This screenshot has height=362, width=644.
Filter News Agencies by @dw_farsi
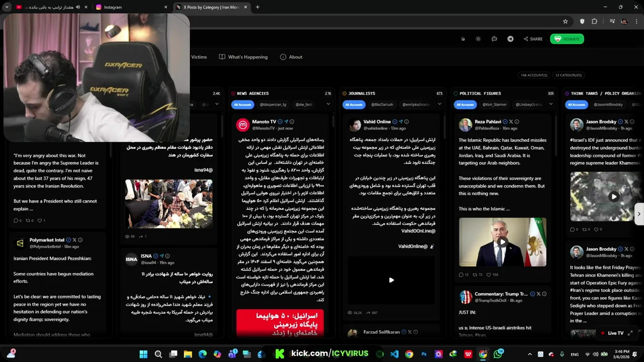pyautogui.click(x=304, y=105)
